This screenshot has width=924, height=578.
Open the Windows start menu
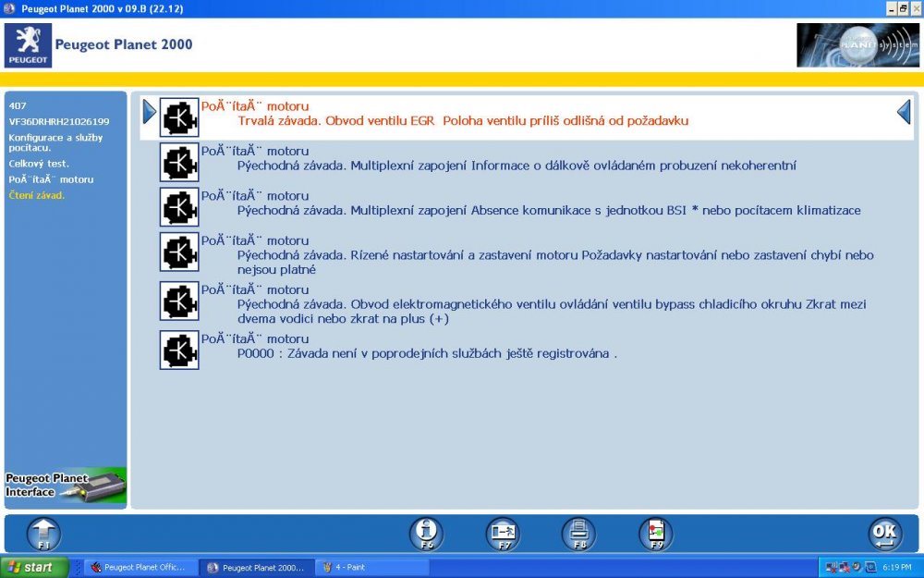click(34, 568)
